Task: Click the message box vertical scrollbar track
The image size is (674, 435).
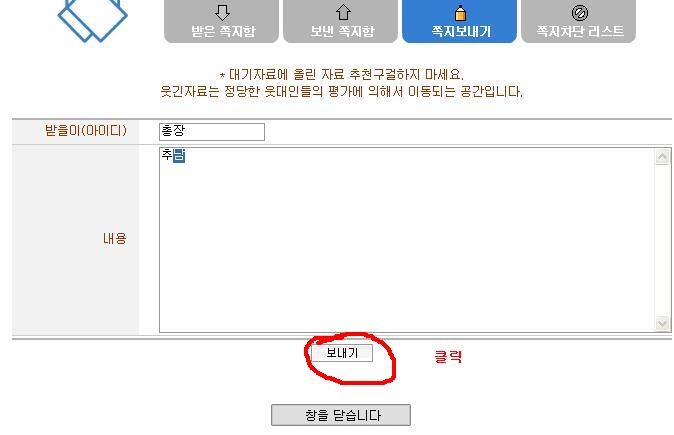Action: pos(662,240)
